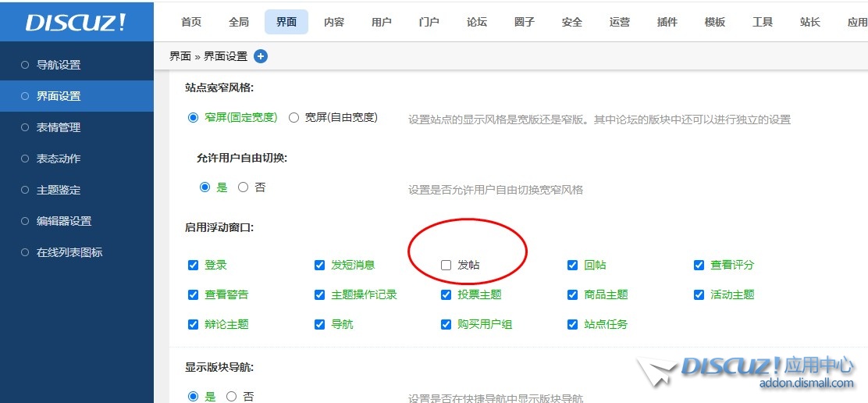
Task: Switch to the 全局 tab
Action: point(239,22)
